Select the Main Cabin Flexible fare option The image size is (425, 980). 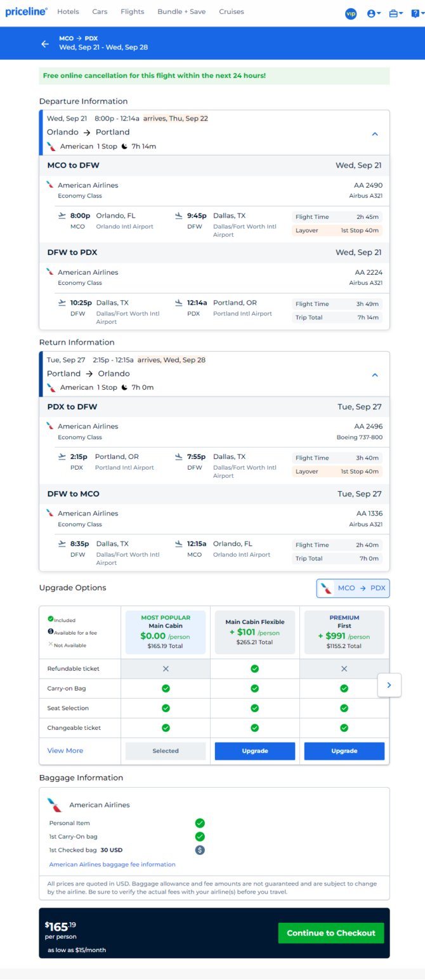click(x=255, y=632)
